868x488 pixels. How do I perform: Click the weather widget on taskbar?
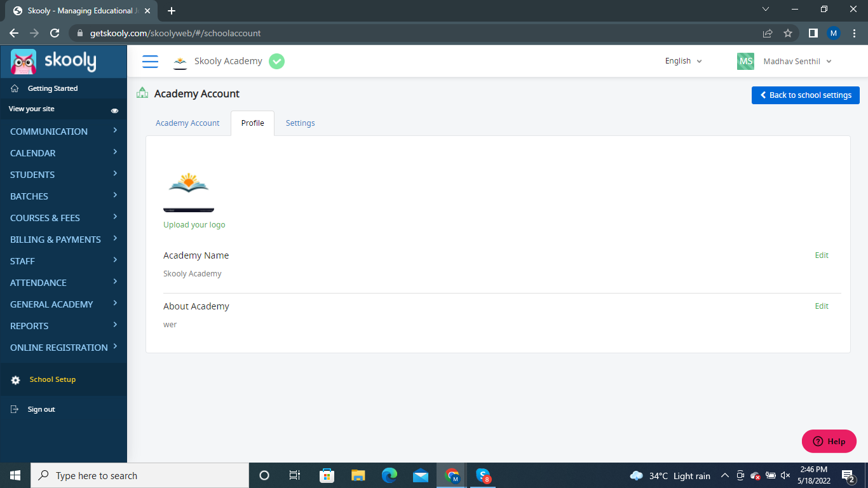coord(670,476)
